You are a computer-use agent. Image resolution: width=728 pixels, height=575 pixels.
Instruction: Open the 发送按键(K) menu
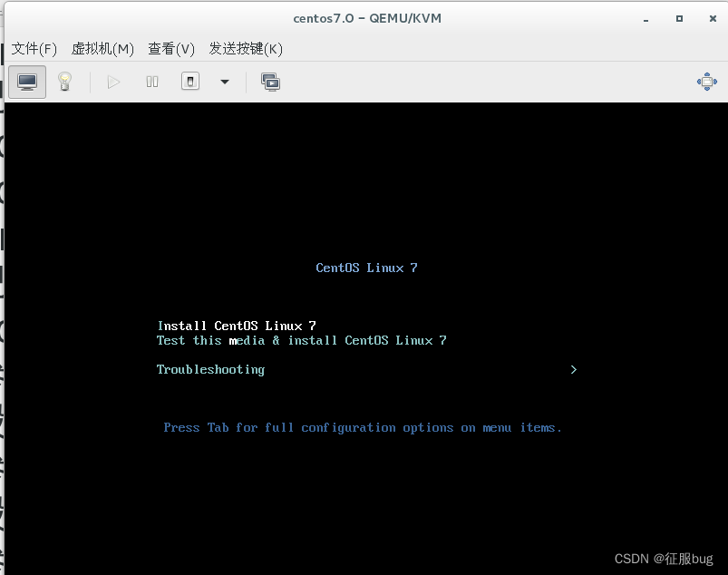point(246,48)
